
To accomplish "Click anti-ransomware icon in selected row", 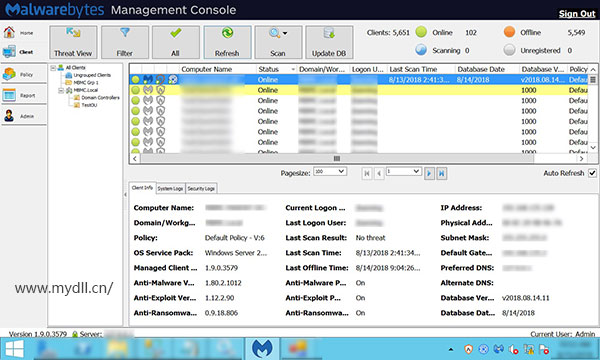I will tap(173, 79).
